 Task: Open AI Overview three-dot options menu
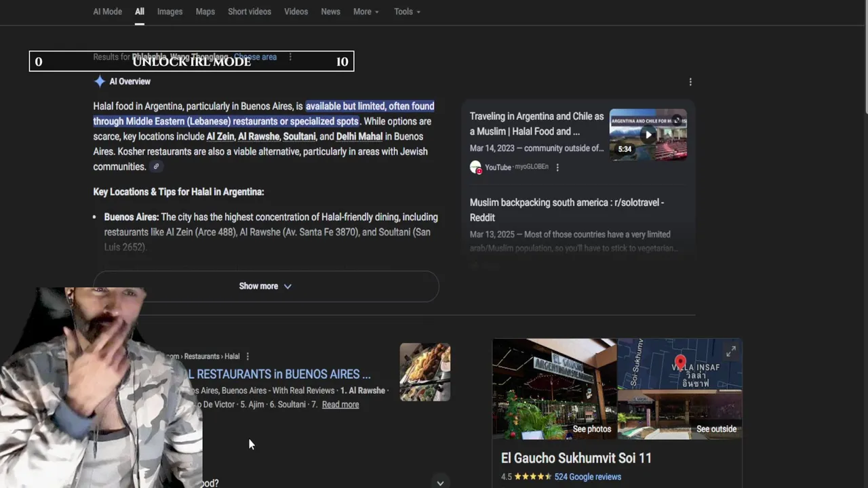click(690, 82)
